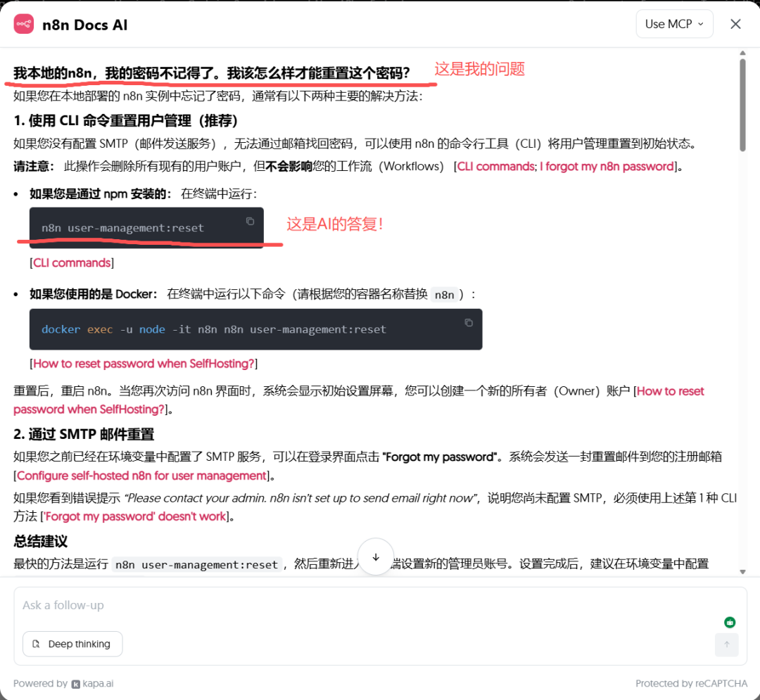Screen dimensions: 760x700
Task: Submit with the up-arrow send button
Action: pos(726,644)
